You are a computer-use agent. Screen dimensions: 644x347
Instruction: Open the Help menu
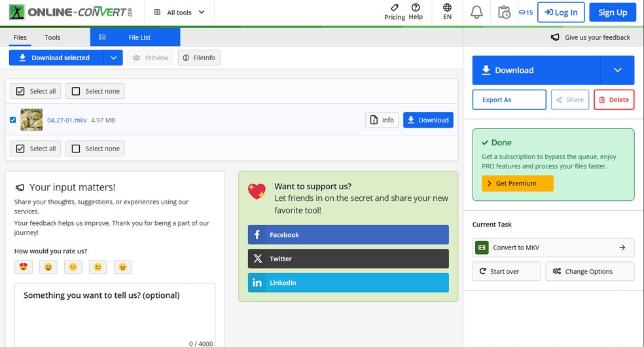pyautogui.click(x=416, y=12)
